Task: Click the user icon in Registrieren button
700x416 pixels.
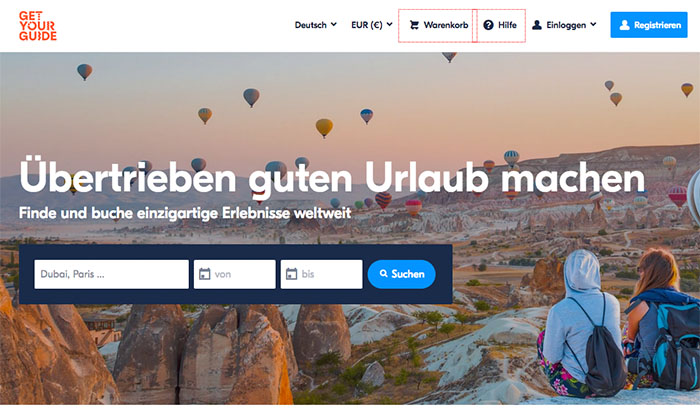Action: [625, 25]
